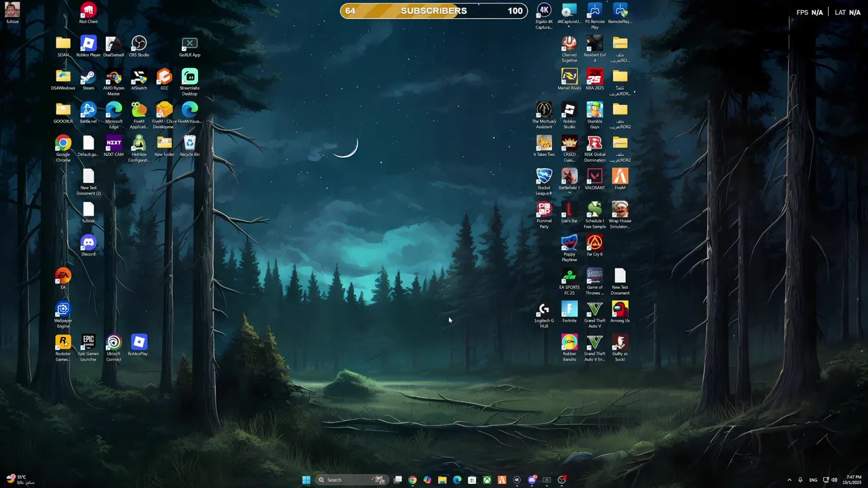Open the weather widget on the taskbar
Image resolution: width=868 pixels, height=488 pixels.
pyautogui.click(x=19, y=480)
